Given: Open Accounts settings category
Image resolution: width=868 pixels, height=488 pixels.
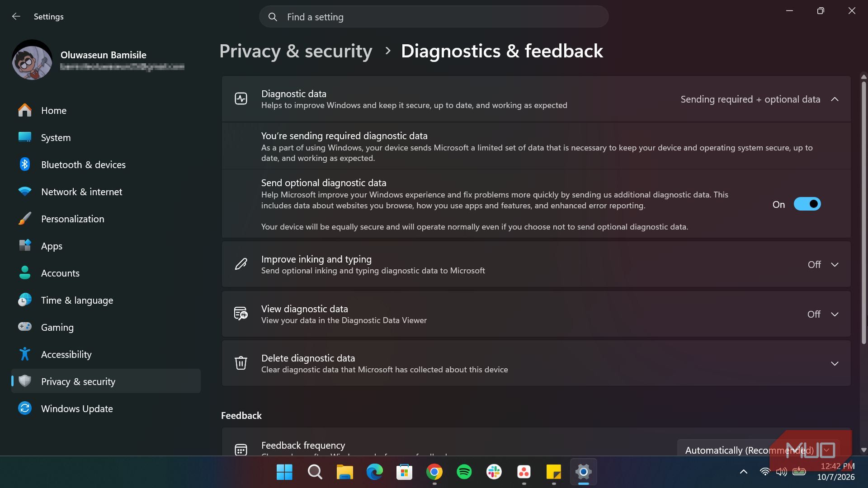Looking at the screenshot, I should pyautogui.click(x=106, y=273).
